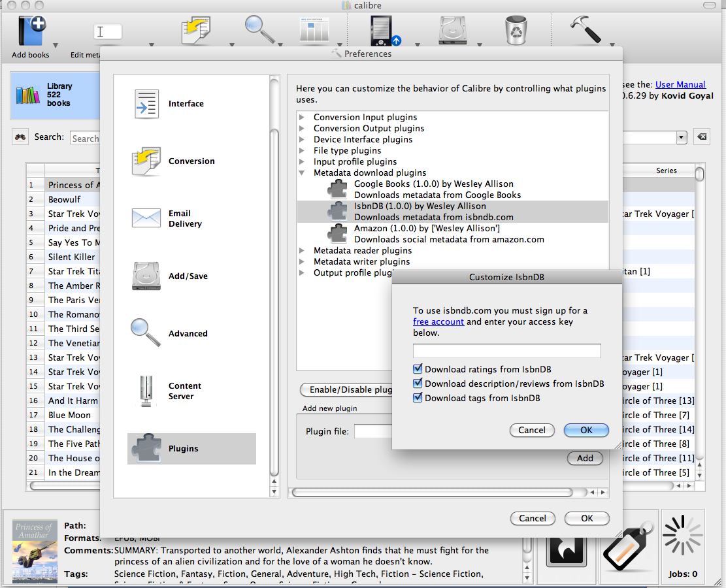Image resolution: width=726 pixels, height=588 pixels.
Task: Click the Jobs spinner indicator
Action: (x=682, y=535)
